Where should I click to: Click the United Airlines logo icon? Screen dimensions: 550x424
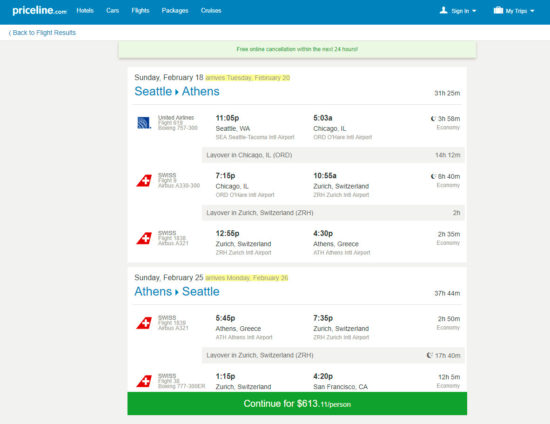pyautogui.click(x=144, y=123)
